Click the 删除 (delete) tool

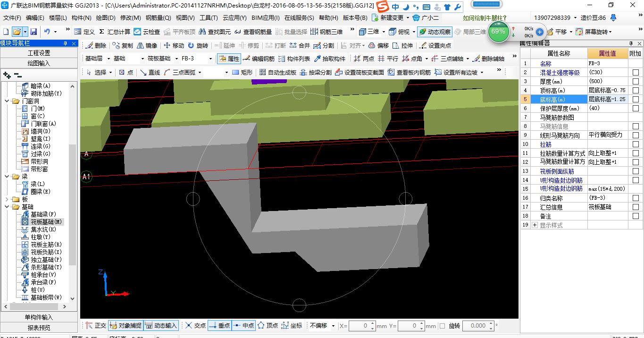coord(96,46)
